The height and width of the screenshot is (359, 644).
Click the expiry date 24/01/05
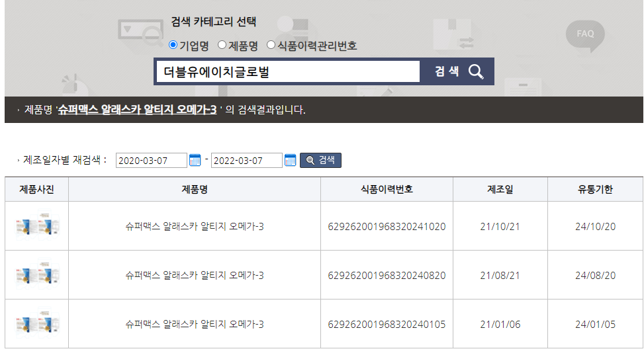pos(595,325)
